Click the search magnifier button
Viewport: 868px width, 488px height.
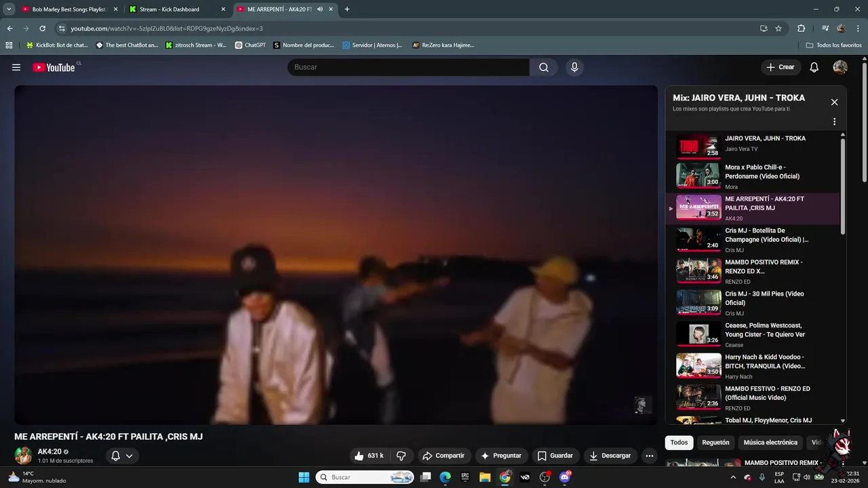pyautogui.click(x=544, y=67)
